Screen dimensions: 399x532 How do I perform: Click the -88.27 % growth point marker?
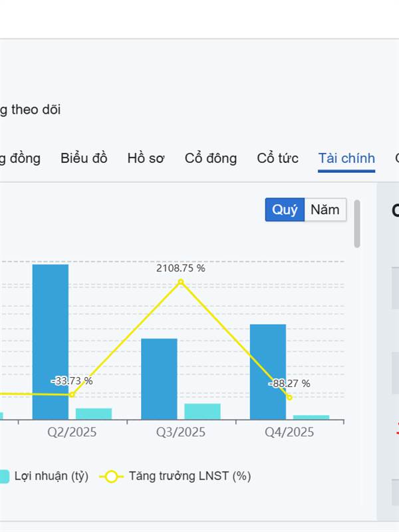[289, 398]
